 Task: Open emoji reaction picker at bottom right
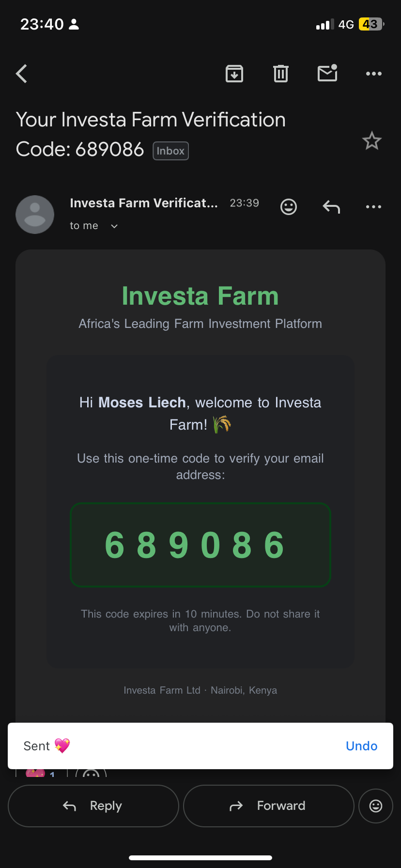376,806
